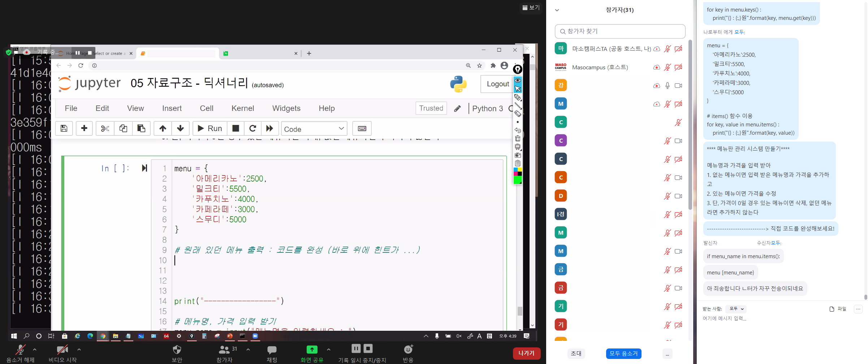Click the Logout button in Jupyter
Image resolution: width=868 pixels, height=364 pixels.
(497, 84)
